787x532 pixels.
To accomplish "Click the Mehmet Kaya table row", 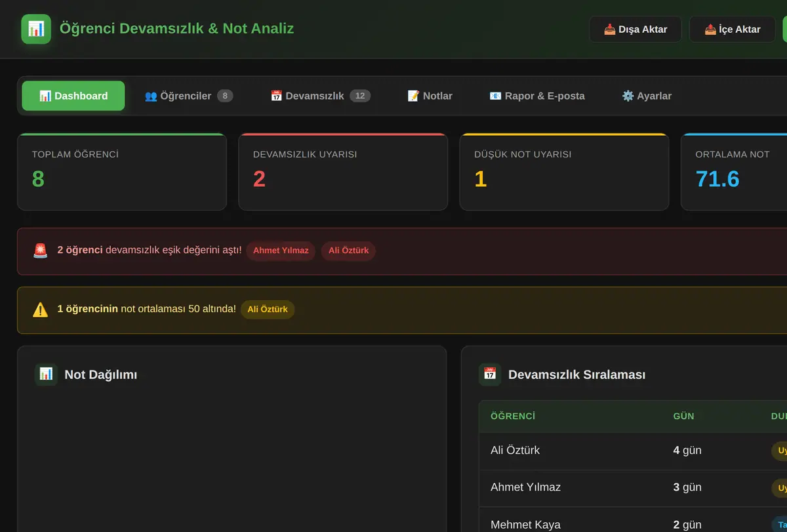I will 633,523.
